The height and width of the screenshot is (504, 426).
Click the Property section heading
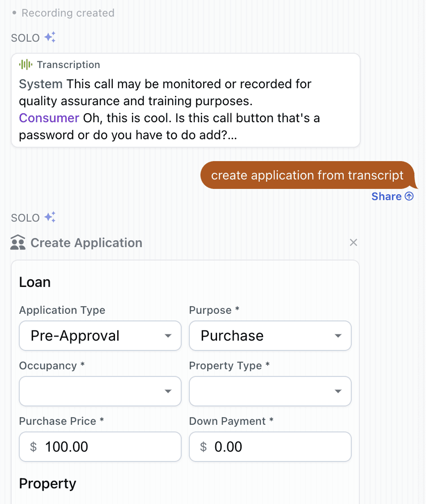point(47,483)
